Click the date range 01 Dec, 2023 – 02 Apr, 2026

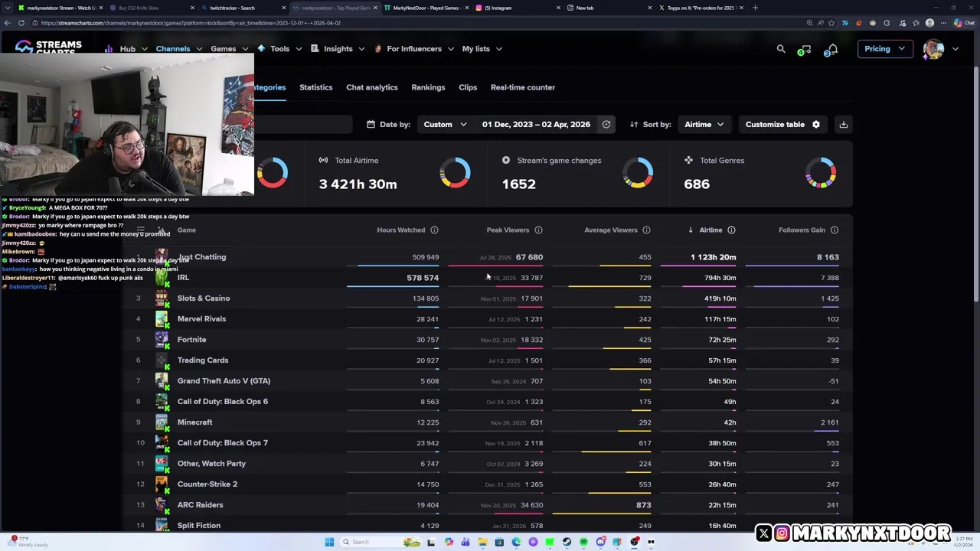[x=536, y=124]
